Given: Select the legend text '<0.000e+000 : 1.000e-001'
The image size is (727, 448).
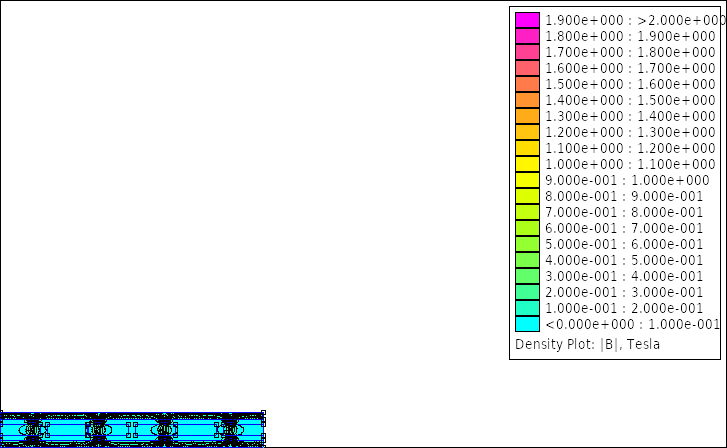Looking at the screenshot, I should coord(632,324).
